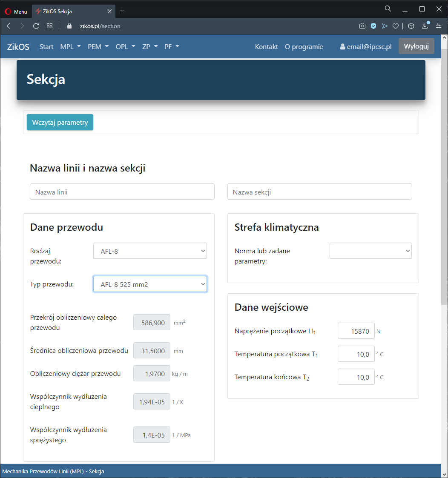Expand Norma lub zadane parametry dropdown
This screenshot has height=478, width=448.
[370, 251]
